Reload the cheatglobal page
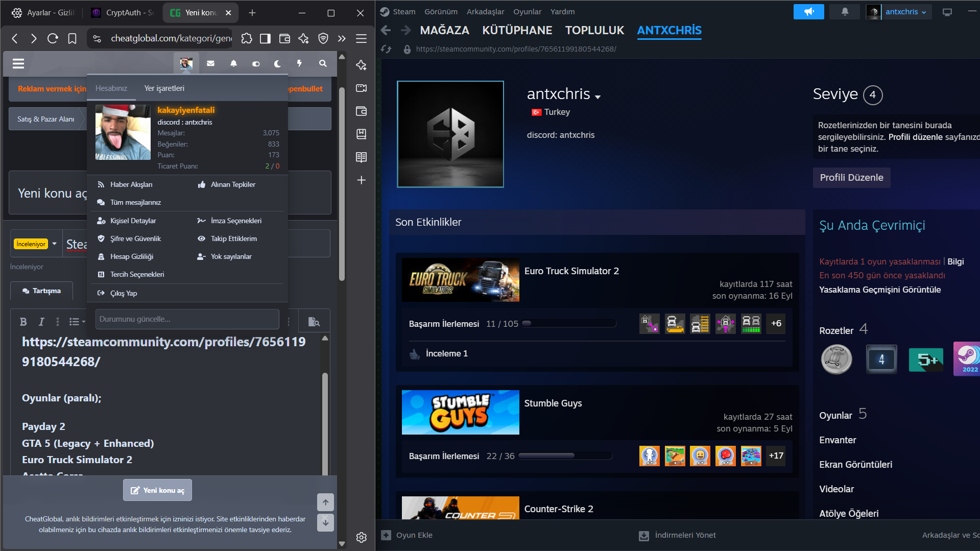This screenshot has height=551, width=980. click(53, 38)
